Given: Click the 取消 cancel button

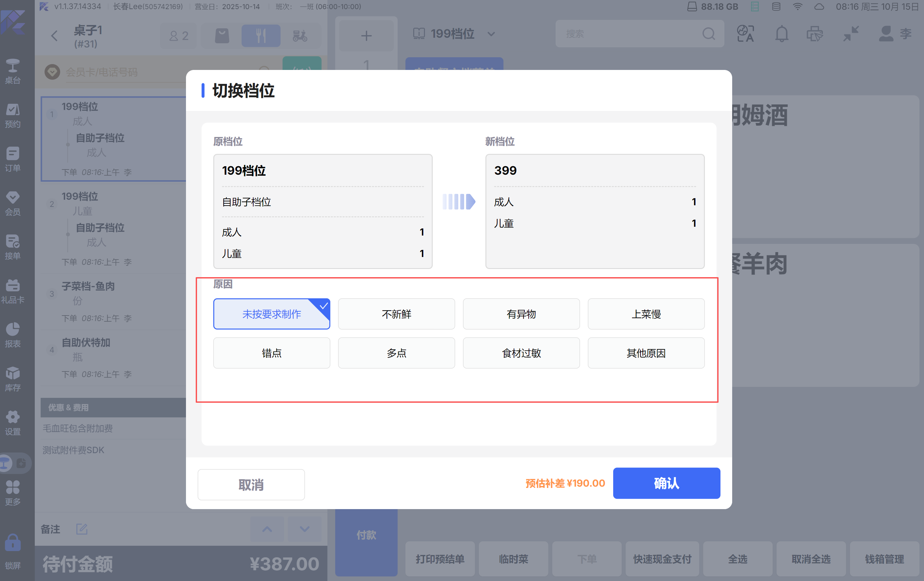Looking at the screenshot, I should [x=251, y=484].
